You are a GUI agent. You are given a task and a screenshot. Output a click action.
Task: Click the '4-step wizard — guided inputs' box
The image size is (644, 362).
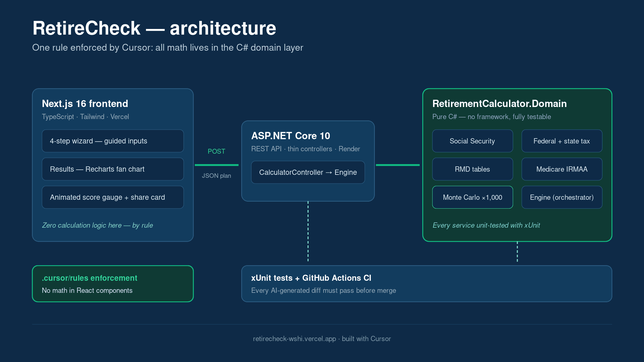113,141
